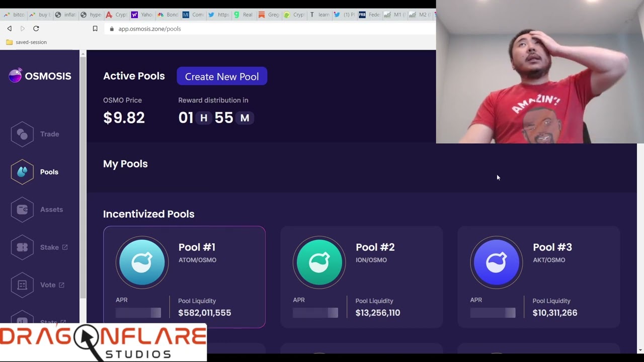The height and width of the screenshot is (362, 644).
Task: Click the $13,256,110 pool liquidity value
Action: tap(378, 313)
